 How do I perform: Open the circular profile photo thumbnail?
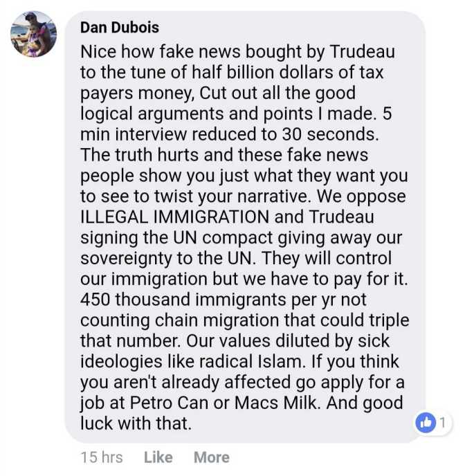tap(33, 34)
